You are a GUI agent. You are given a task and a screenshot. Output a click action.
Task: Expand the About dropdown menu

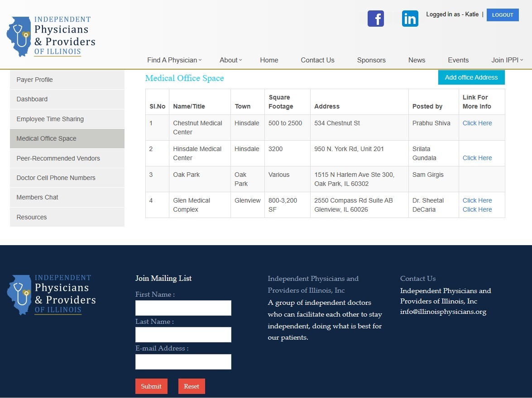pos(231,60)
